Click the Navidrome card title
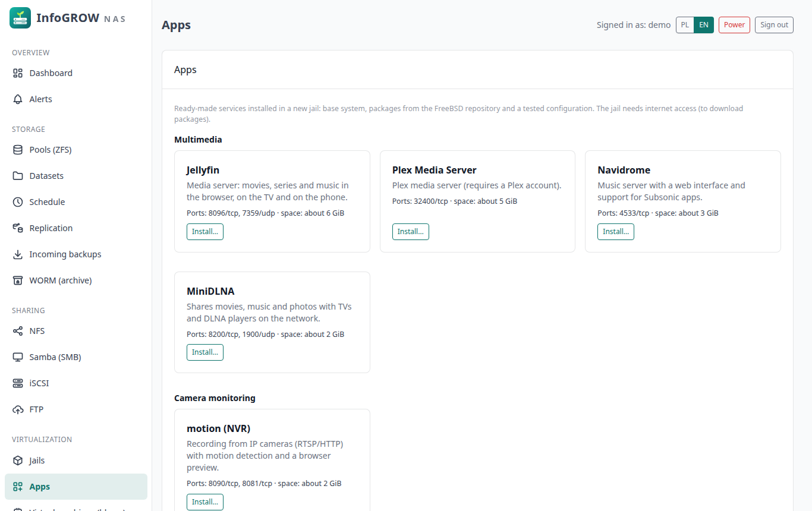812x511 pixels. pos(624,170)
